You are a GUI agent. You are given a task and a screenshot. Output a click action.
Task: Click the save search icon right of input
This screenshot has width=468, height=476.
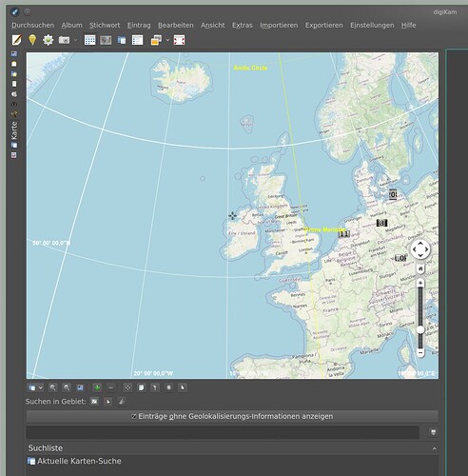[433, 432]
